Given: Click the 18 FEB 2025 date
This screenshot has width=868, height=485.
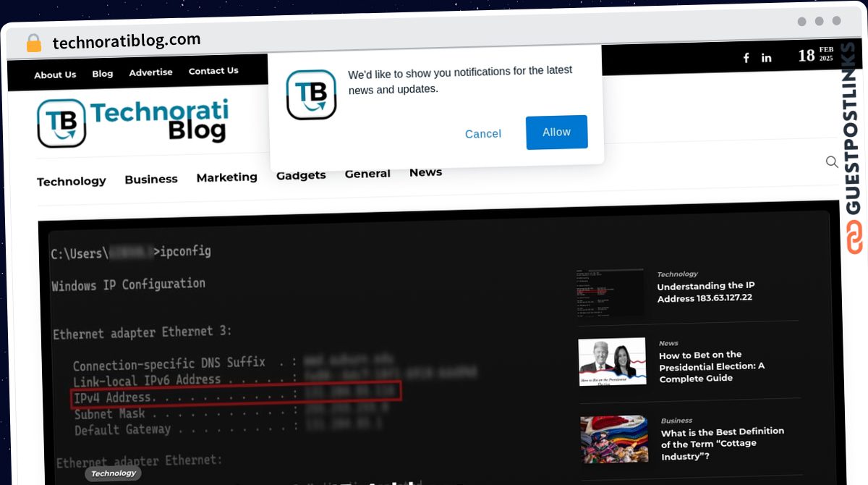Looking at the screenshot, I should click(x=815, y=55).
